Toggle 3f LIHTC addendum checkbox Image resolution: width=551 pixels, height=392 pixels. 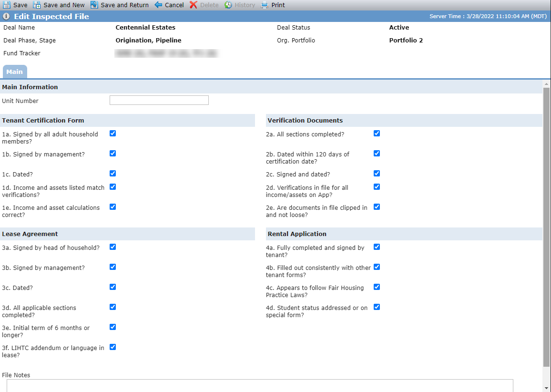pos(112,347)
